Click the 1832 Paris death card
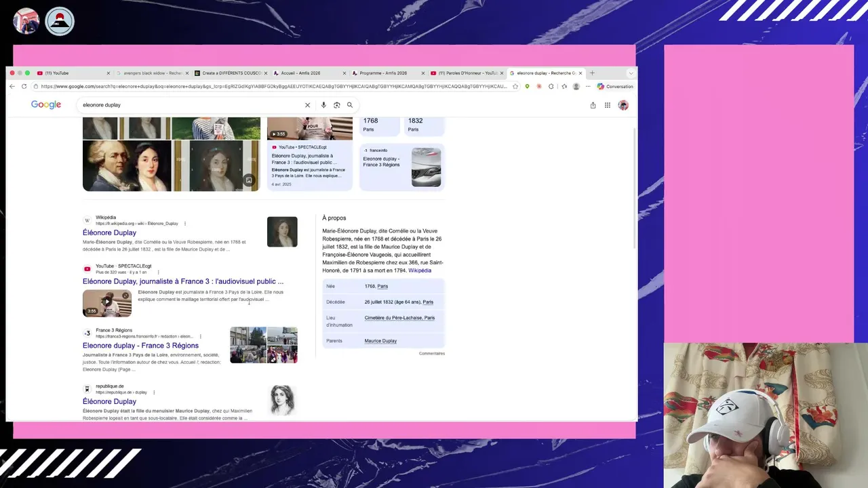Viewport: 868px width, 488px height. point(425,126)
